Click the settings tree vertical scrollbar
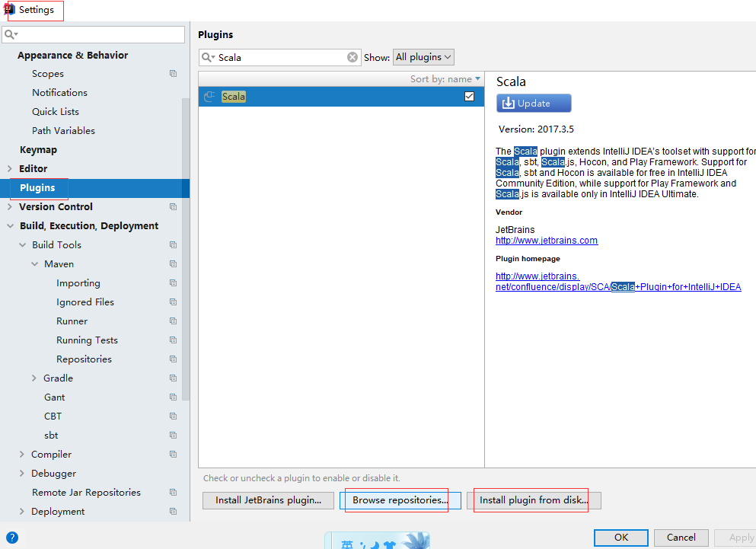756x549 pixels. tap(186, 248)
